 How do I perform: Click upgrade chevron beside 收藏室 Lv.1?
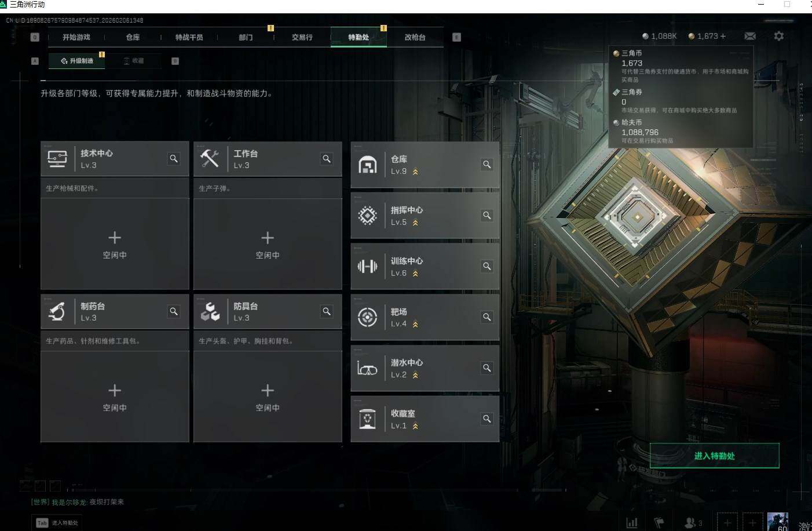415,426
